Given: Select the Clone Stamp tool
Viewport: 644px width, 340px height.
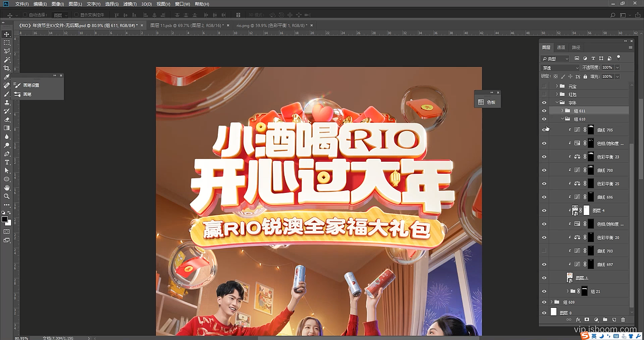Looking at the screenshot, I should [7, 103].
